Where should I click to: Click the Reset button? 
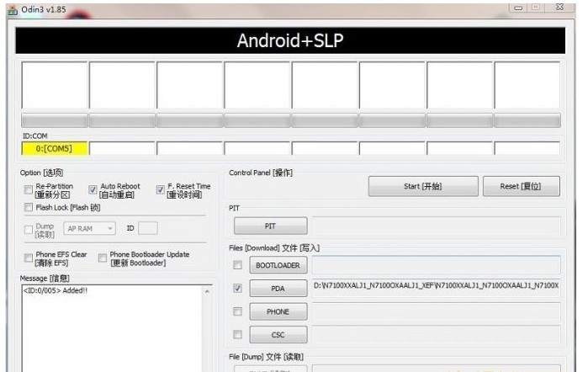coord(522,186)
